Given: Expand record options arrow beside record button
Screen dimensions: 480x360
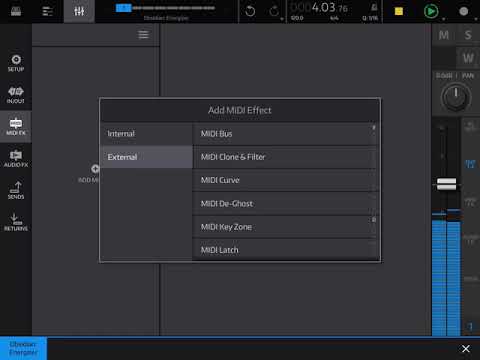Looking at the screenshot, I should [x=476, y=19].
